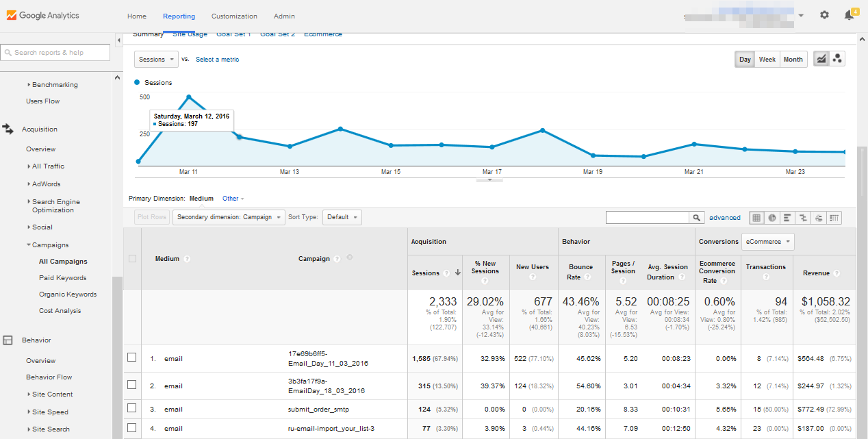Toggle the select-all checkbox in table header
The height and width of the screenshot is (439, 868).
coord(132,258)
